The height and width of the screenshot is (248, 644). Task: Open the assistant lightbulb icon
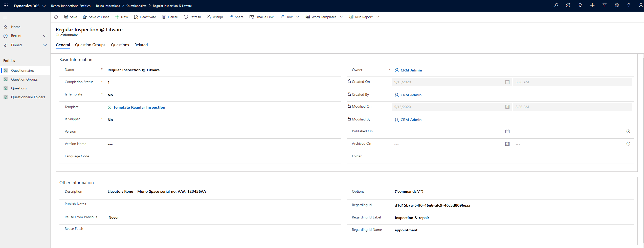pos(580,6)
